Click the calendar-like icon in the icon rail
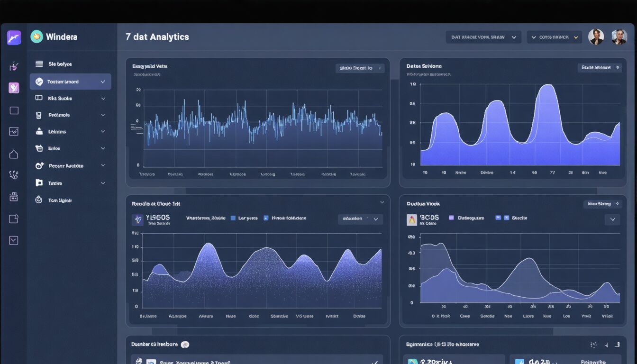637x364 pixels. 14,197
